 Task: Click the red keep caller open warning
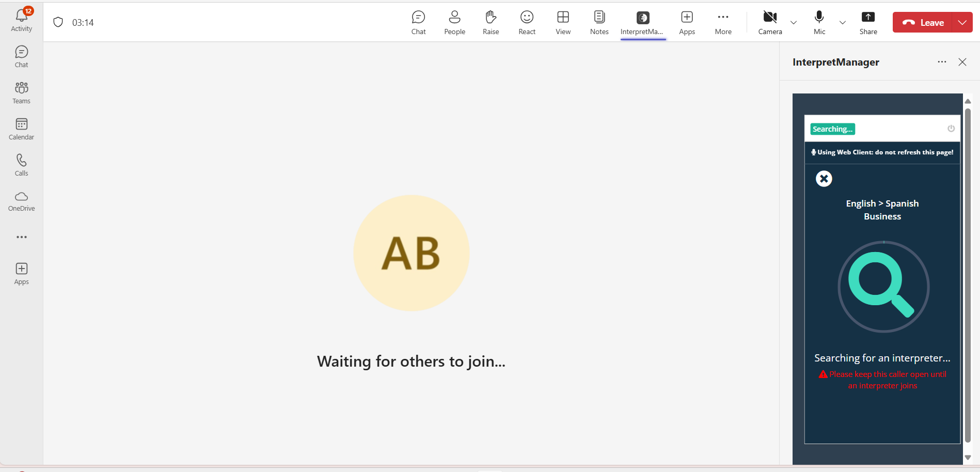pyautogui.click(x=882, y=380)
